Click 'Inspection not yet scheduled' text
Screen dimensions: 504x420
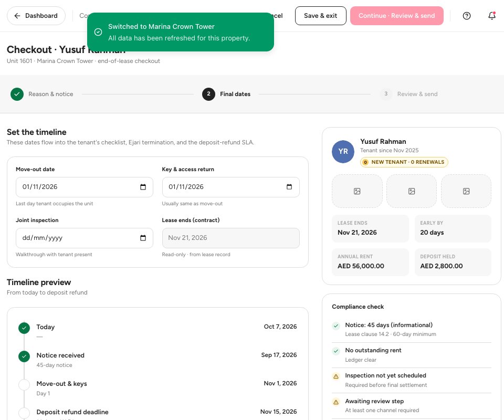tap(385, 375)
